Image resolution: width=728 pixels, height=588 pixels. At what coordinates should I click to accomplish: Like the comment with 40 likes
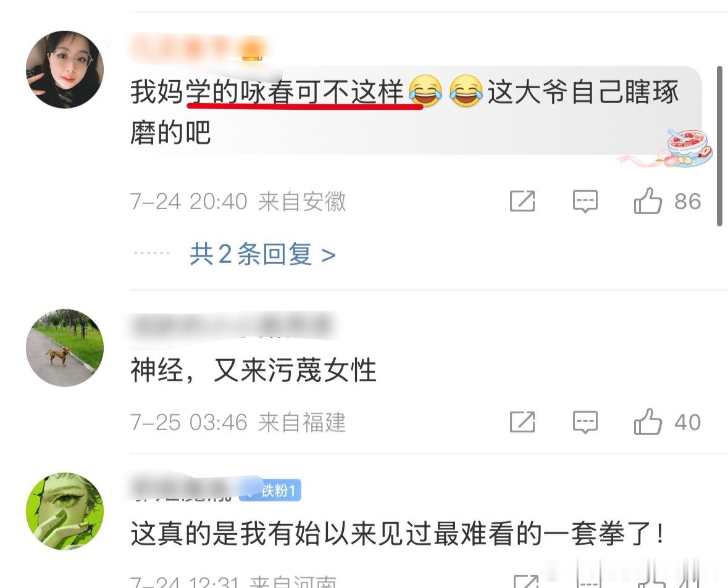click(648, 421)
